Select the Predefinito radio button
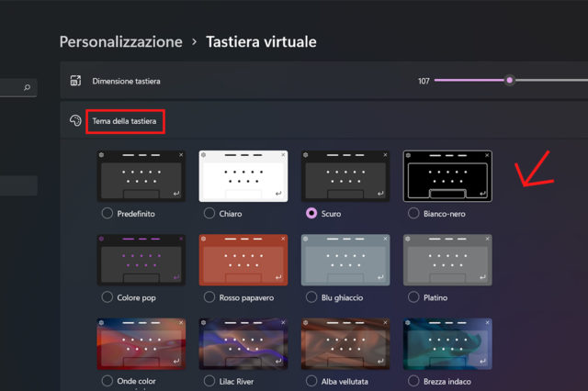 click(x=107, y=214)
